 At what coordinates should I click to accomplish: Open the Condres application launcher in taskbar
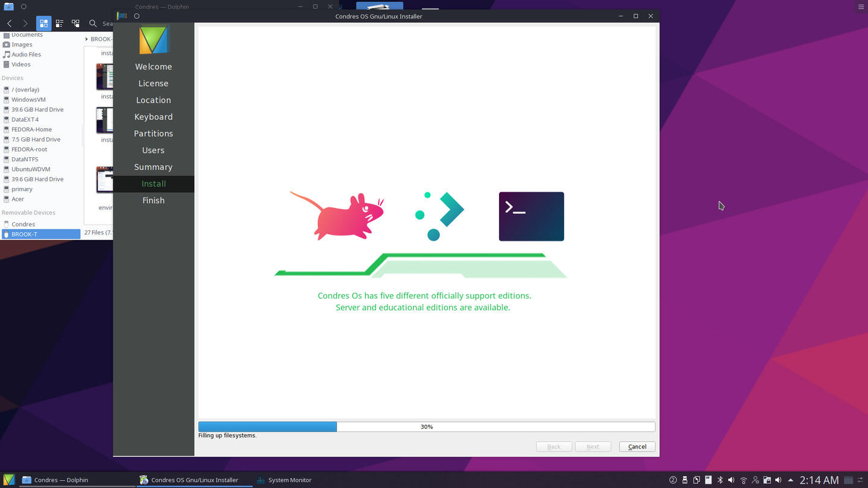pyautogui.click(x=8, y=480)
